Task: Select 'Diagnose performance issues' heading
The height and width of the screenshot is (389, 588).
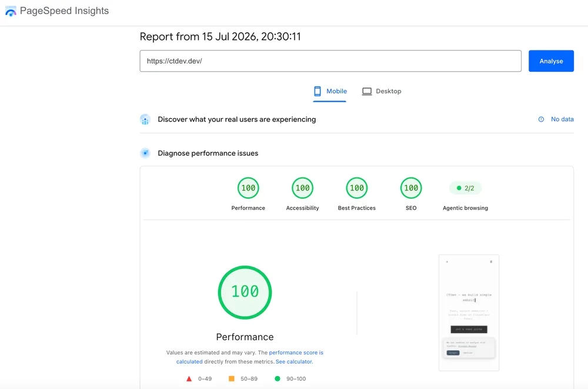Action: (x=208, y=153)
